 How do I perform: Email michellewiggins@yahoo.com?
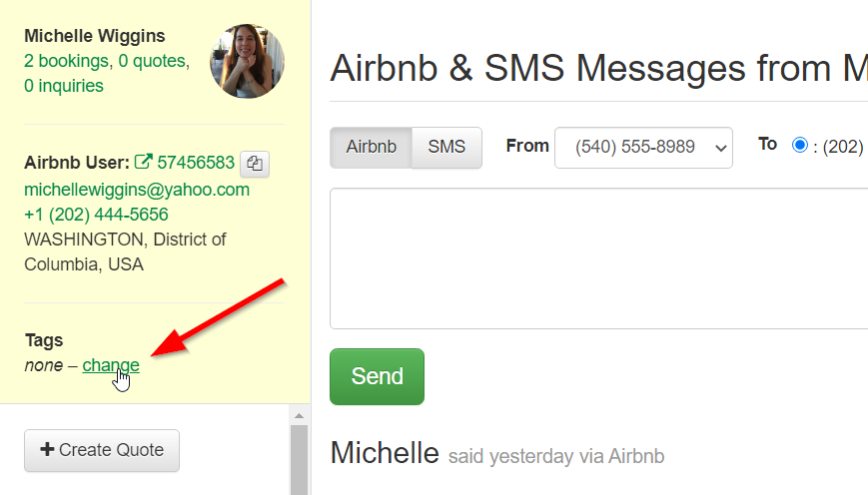(137, 190)
